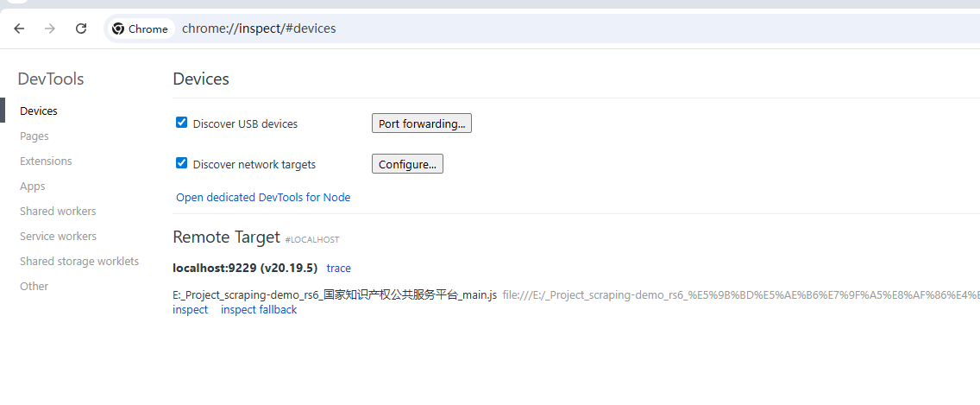Click the browser back arrow
The image size is (980, 405).
tap(19, 28)
